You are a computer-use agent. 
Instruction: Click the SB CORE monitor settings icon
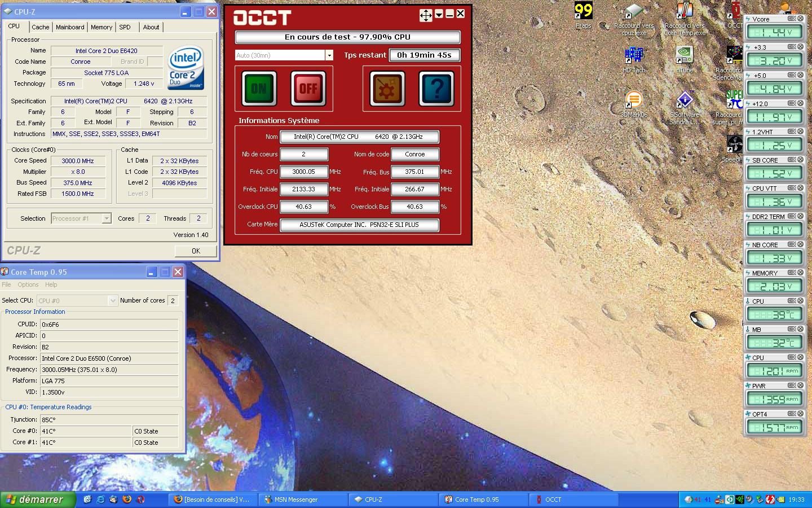tap(792, 160)
